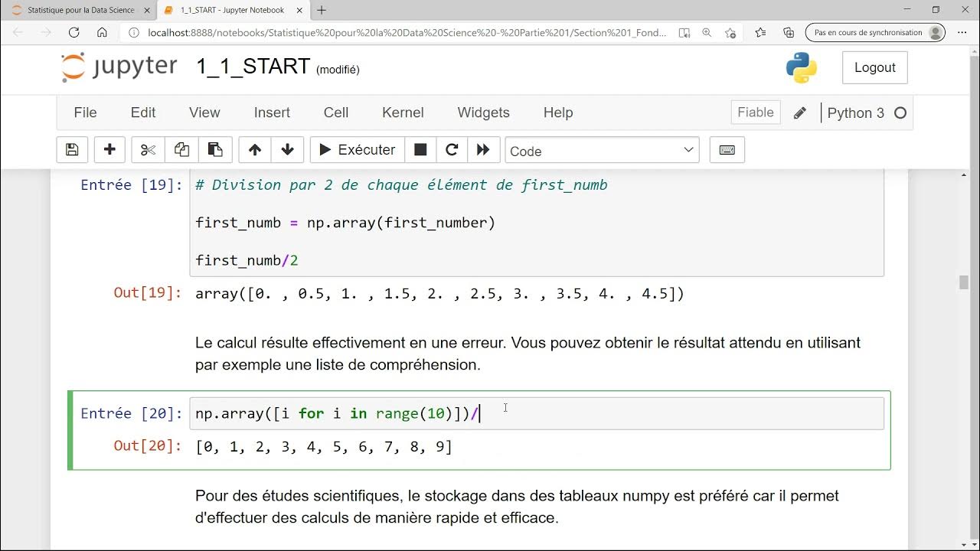
Task: Interrupt the kernel with the stop icon
Action: click(x=420, y=150)
